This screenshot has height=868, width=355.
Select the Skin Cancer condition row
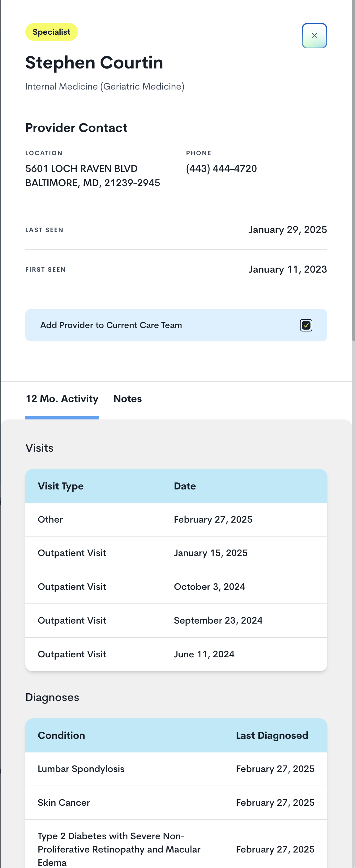pyautogui.click(x=176, y=802)
